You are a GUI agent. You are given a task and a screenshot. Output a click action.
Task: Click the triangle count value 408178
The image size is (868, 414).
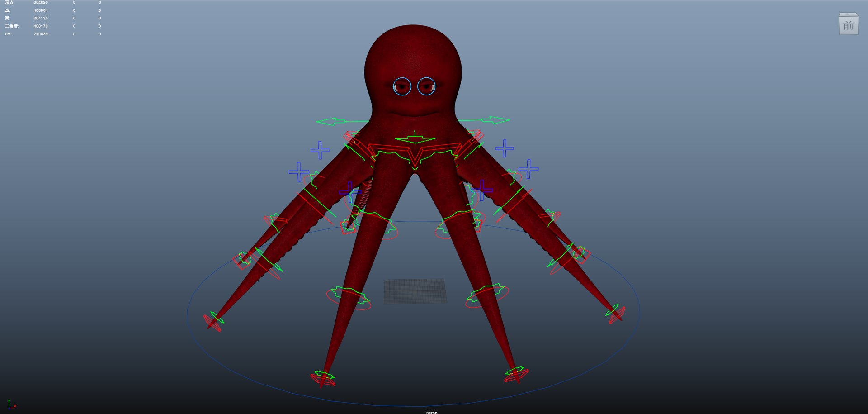(41, 26)
